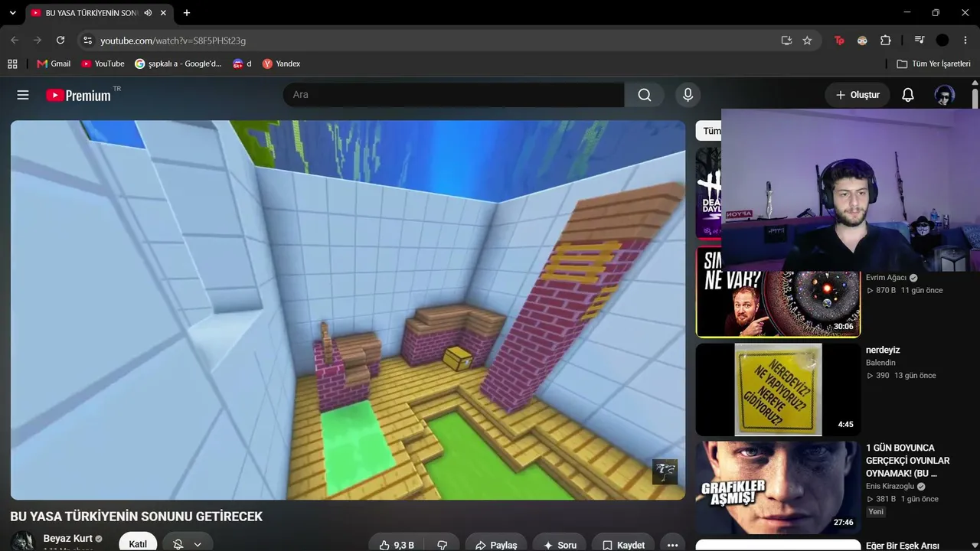Open the GRAFİKLER AŞMIŞ 27:46 thumbnail
The height and width of the screenshot is (551, 980).
778,487
